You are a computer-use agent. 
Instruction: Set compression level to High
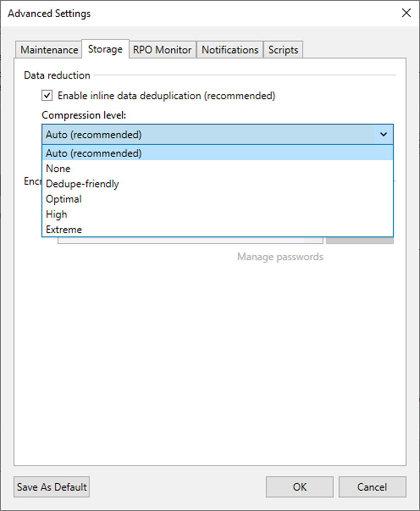56,214
